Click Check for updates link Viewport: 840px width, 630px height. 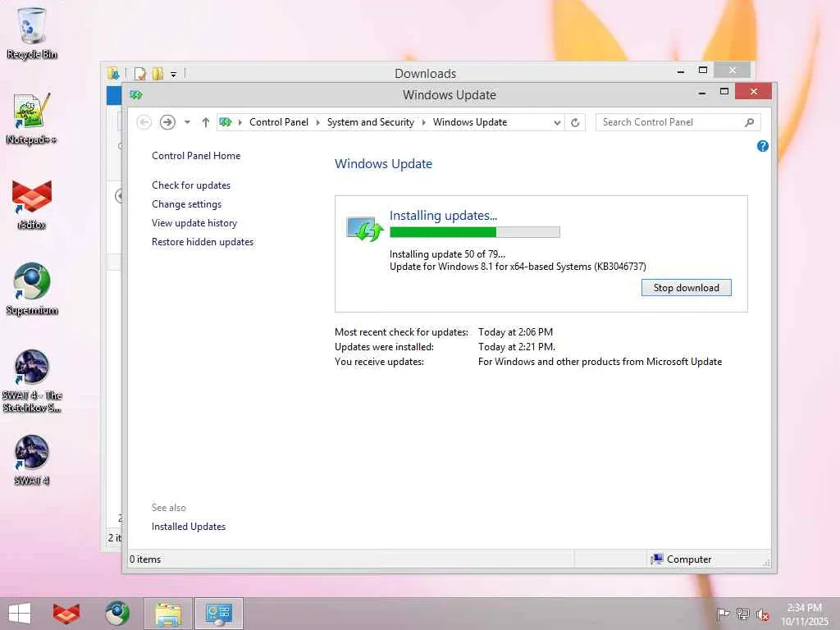pyautogui.click(x=190, y=185)
